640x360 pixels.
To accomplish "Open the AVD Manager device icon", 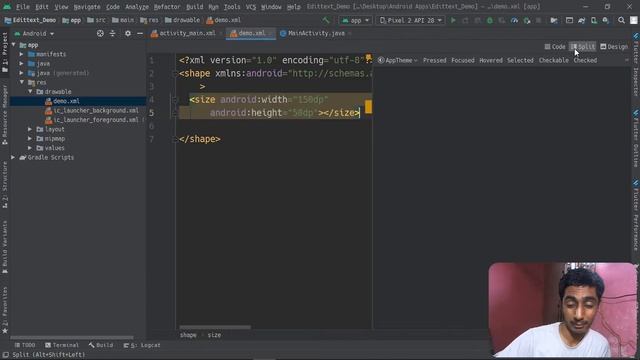I will point(594,20).
